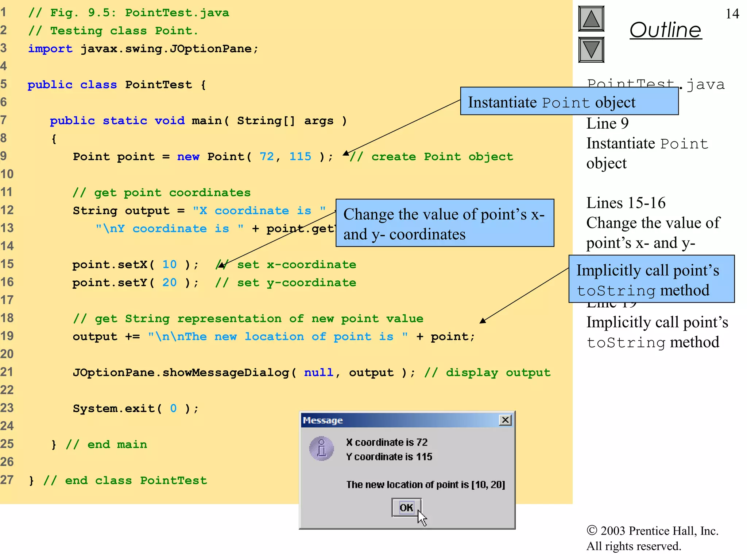The height and width of the screenshot is (560, 747).
Task: Select the Instantiate Point object callout
Action: [569, 101]
